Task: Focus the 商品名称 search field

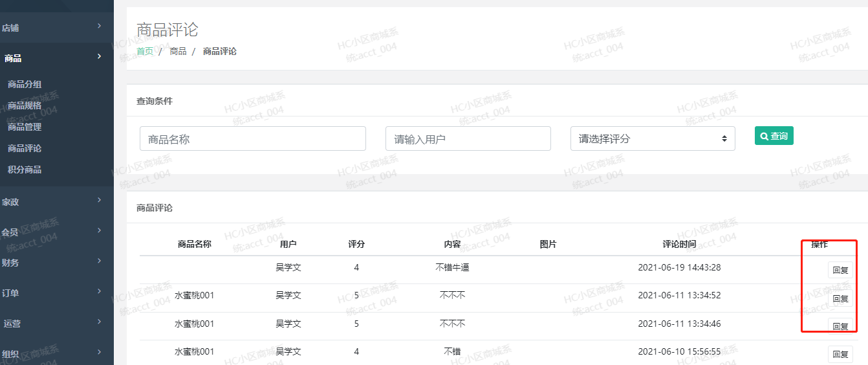Action: [x=253, y=138]
